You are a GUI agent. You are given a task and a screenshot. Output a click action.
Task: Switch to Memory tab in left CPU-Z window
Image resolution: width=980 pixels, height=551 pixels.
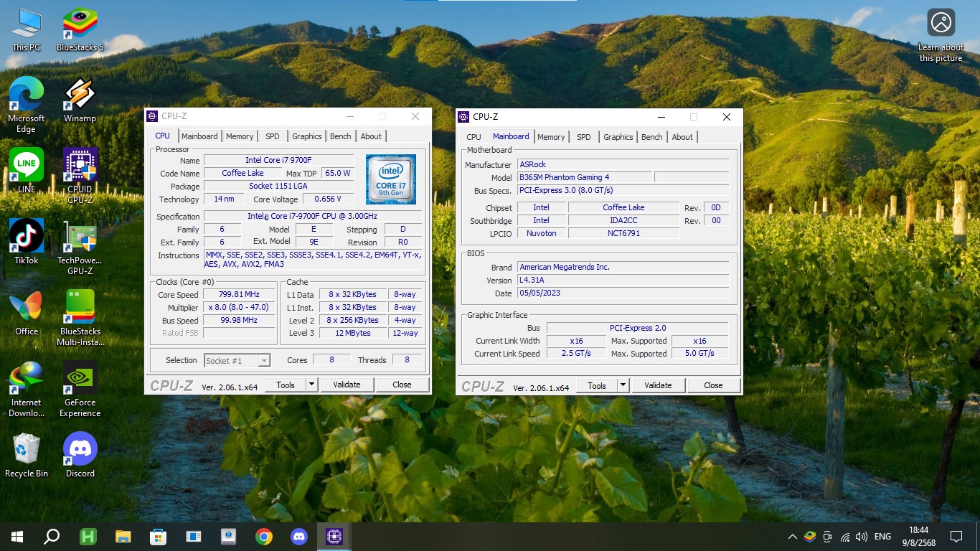pyautogui.click(x=240, y=136)
